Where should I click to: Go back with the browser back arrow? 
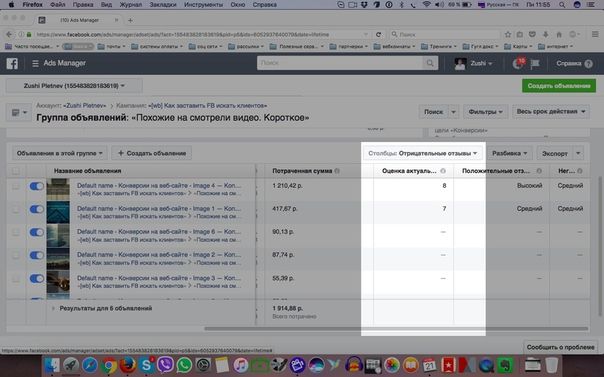click(9, 35)
